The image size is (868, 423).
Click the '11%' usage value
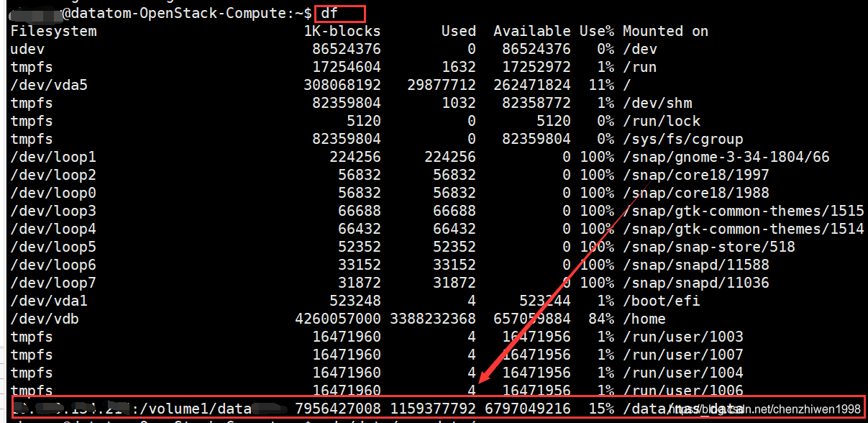pos(601,85)
